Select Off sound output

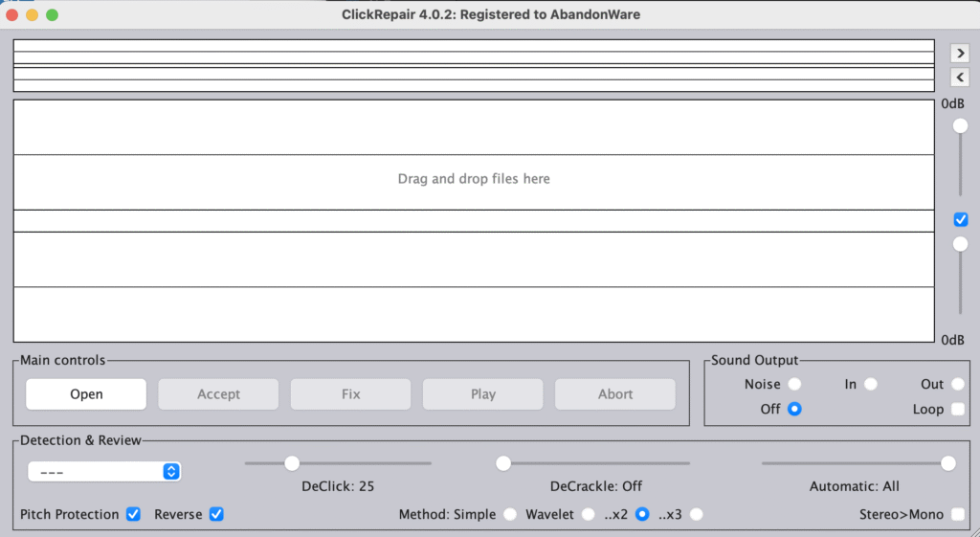pyautogui.click(x=794, y=409)
